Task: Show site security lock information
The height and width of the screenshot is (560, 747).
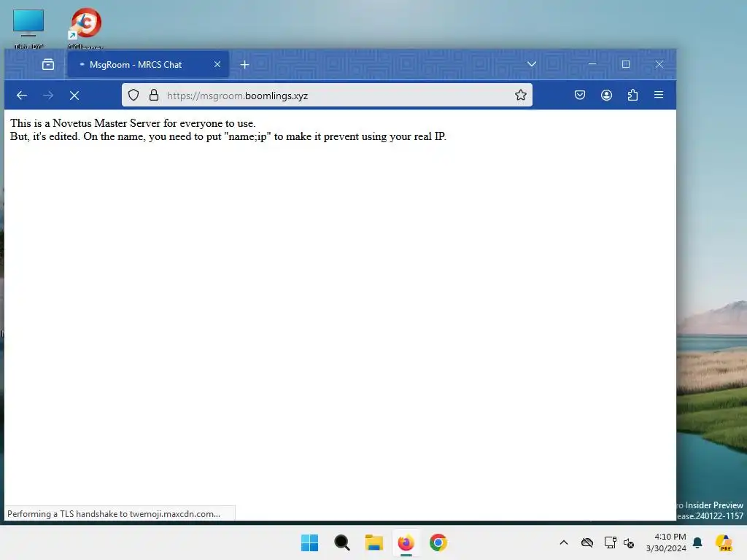Action: tap(153, 96)
